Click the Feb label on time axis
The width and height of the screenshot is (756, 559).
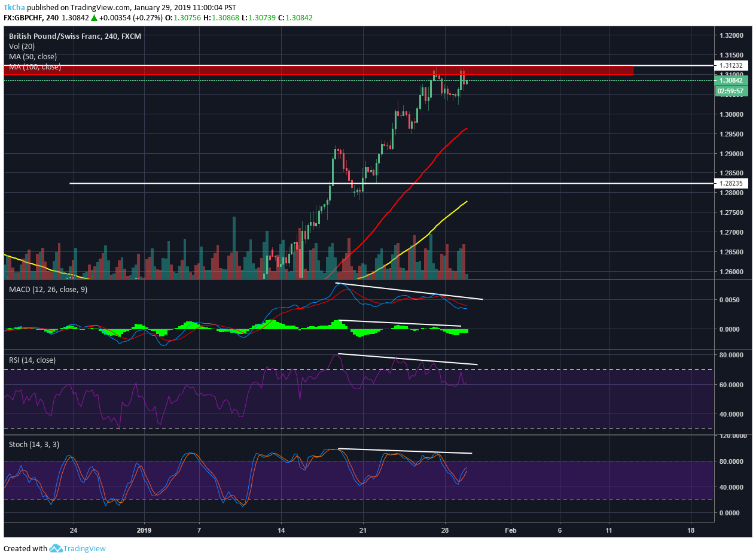510,530
